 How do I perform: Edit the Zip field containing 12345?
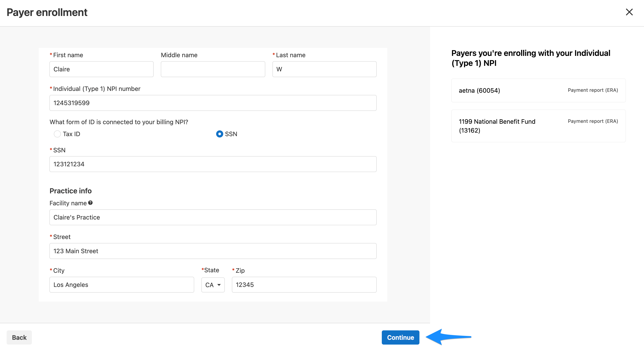pyautogui.click(x=304, y=285)
